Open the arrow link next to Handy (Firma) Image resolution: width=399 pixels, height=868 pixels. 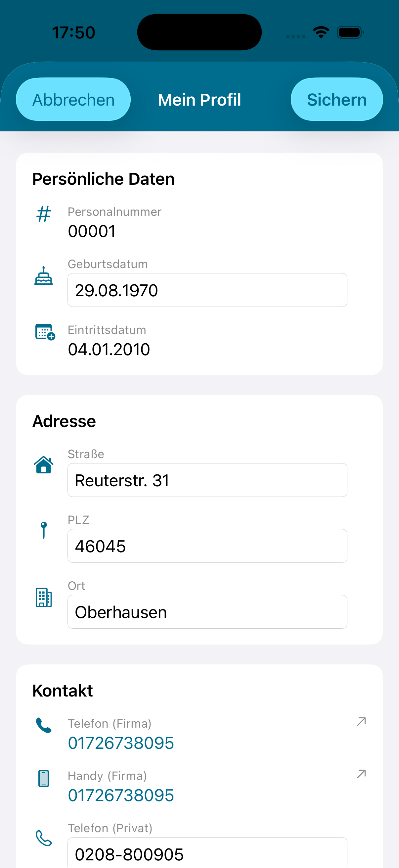361,774
